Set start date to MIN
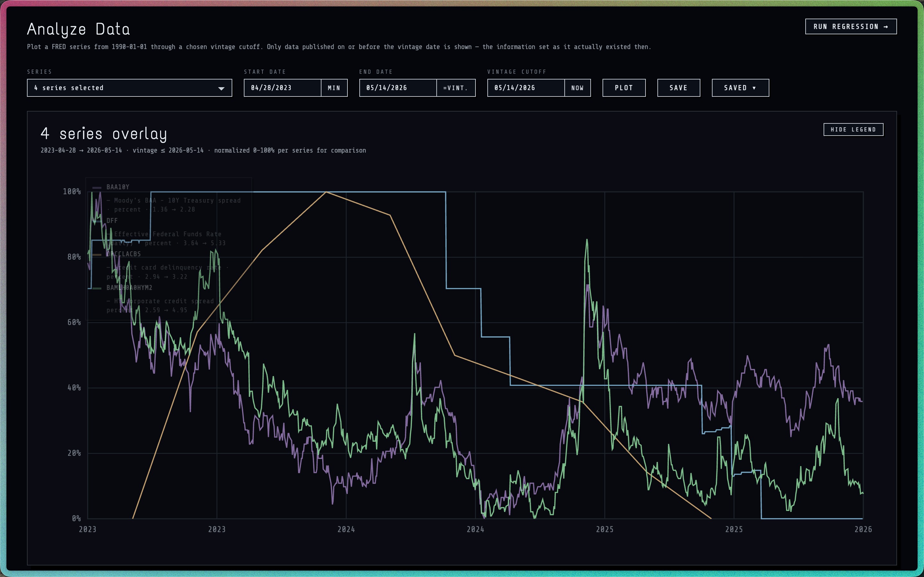 coord(334,88)
